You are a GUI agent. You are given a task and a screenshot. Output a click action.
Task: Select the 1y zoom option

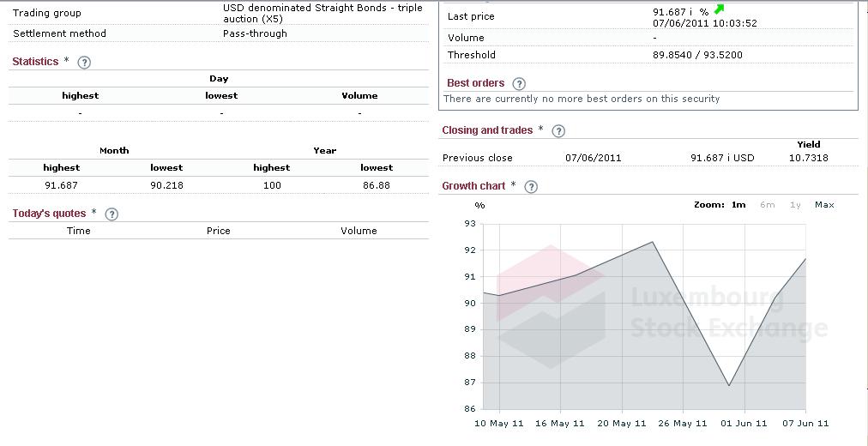point(795,205)
